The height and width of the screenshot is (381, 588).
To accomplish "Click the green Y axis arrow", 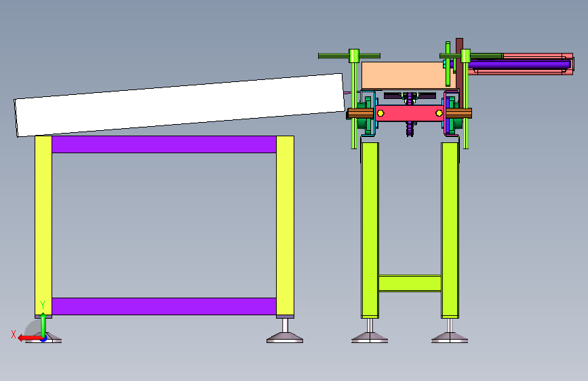I will pyautogui.click(x=43, y=325).
